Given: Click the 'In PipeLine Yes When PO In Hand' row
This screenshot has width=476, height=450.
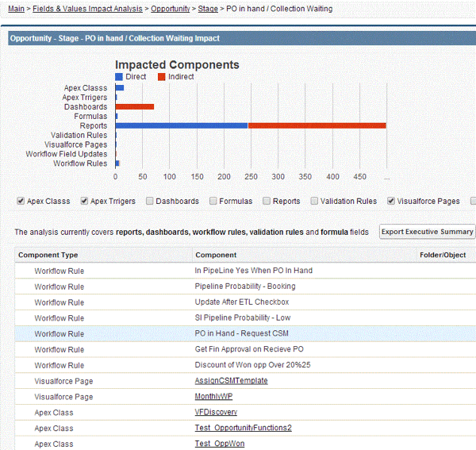Looking at the screenshot, I should [x=245, y=271].
